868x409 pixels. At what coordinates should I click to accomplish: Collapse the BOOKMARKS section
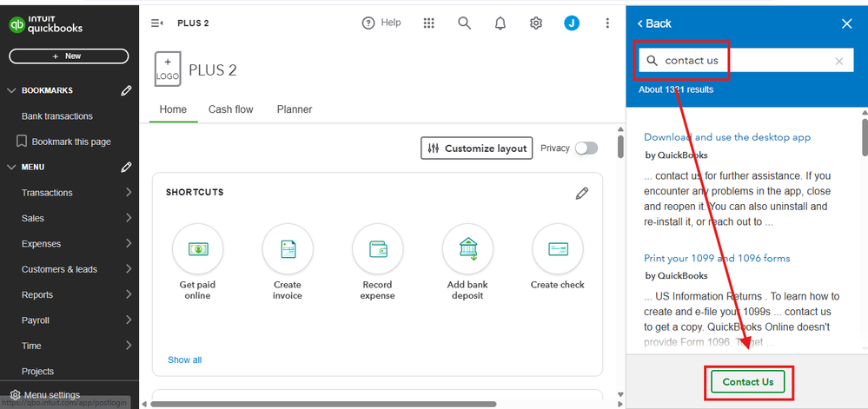click(12, 90)
